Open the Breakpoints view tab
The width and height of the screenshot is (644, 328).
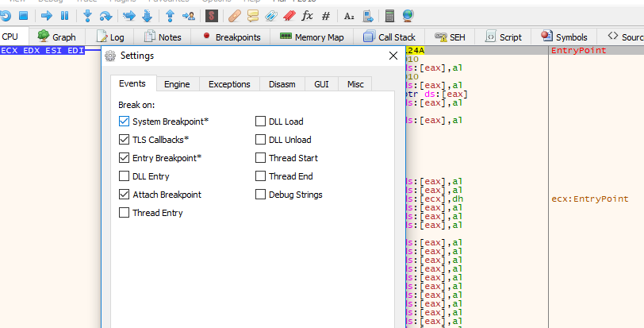232,37
